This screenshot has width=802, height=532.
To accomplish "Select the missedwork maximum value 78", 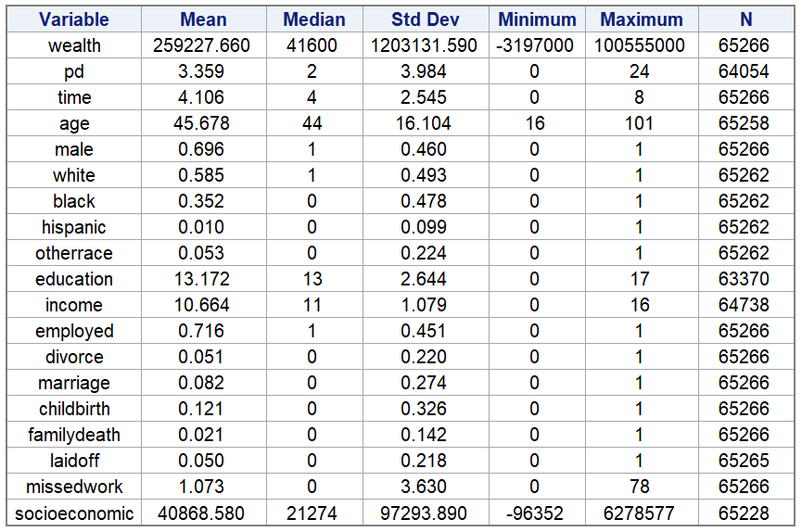I will point(642,487).
